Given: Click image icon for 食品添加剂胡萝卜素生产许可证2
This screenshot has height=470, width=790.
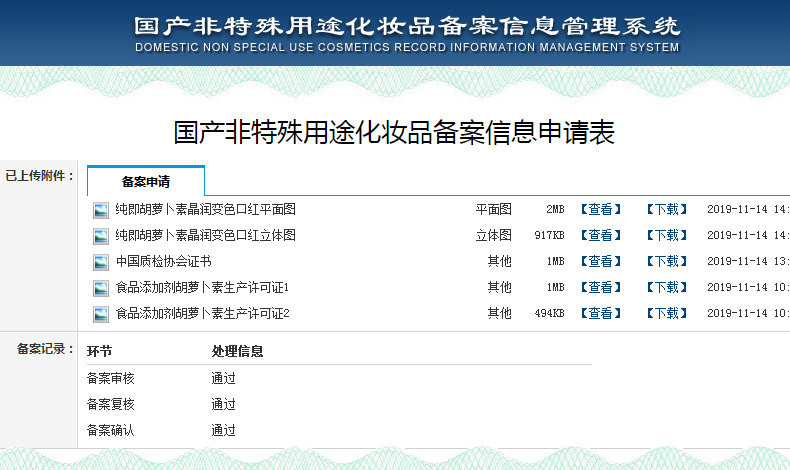Looking at the screenshot, I should coord(101,315).
